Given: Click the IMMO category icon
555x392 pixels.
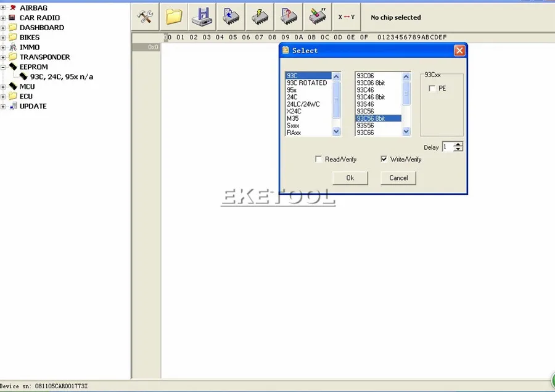Looking at the screenshot, I should 13,47.
